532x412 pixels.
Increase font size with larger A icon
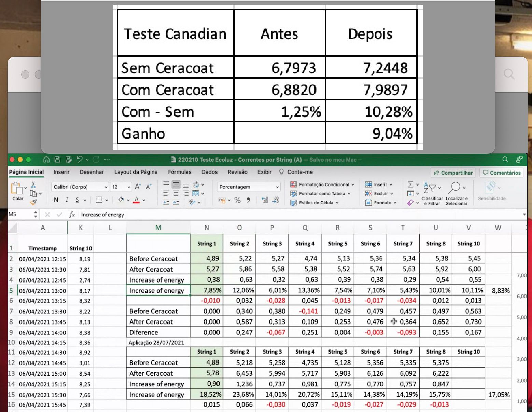(x=138, y=187)
